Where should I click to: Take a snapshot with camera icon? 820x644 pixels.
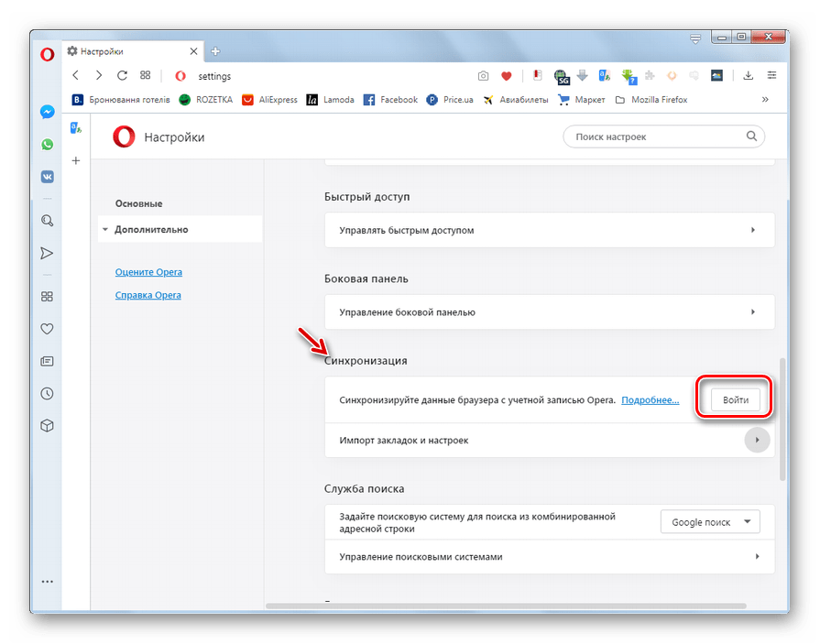(483, 76)
